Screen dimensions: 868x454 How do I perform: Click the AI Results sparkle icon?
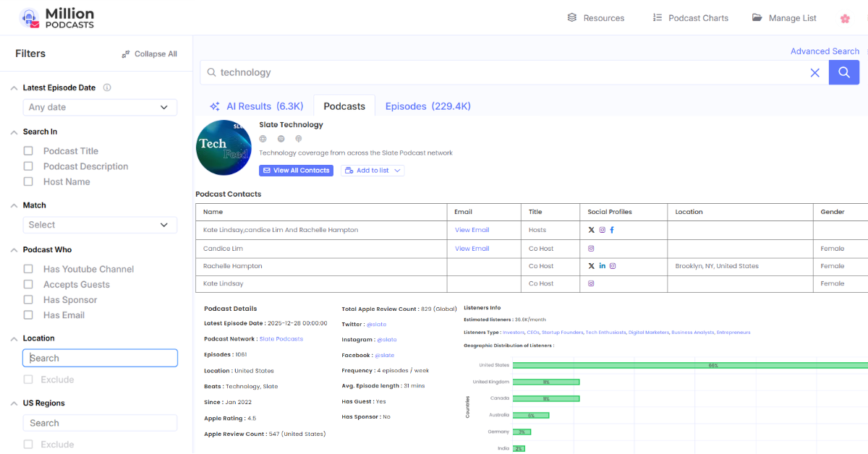tap(215, 106)
